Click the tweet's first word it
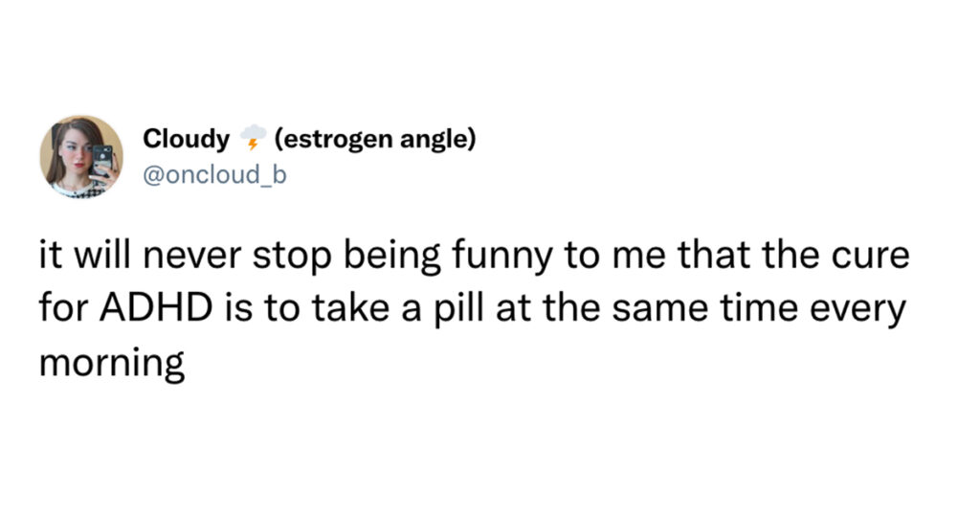The height and width of the screenshot is (515, 980). point(51,256)
